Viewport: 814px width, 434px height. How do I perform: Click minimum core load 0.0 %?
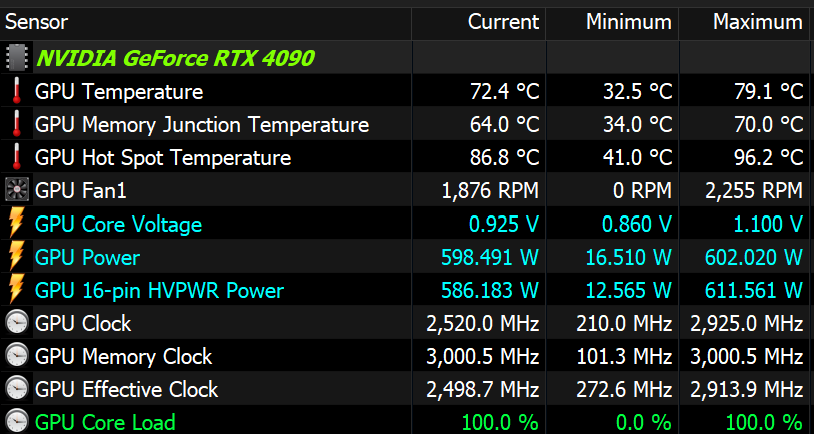(644, 422)
